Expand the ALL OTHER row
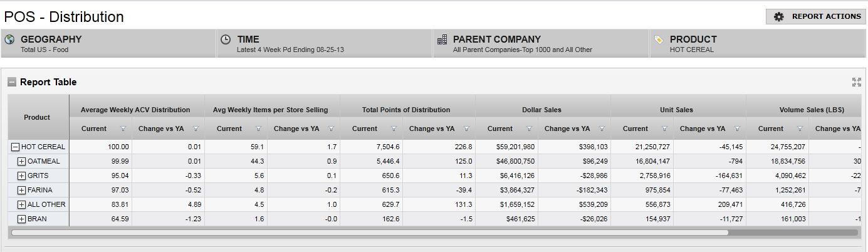Screen dimensions: 868x252 [21, 205]
